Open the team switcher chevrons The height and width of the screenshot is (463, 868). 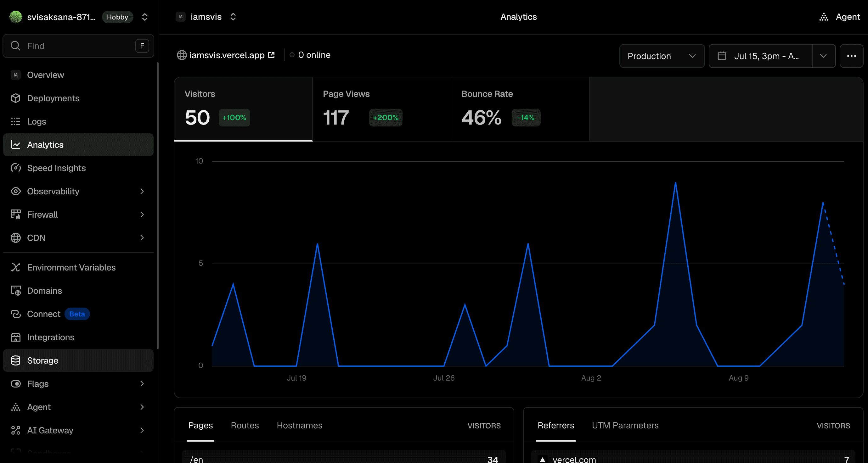tap(144, 16)
